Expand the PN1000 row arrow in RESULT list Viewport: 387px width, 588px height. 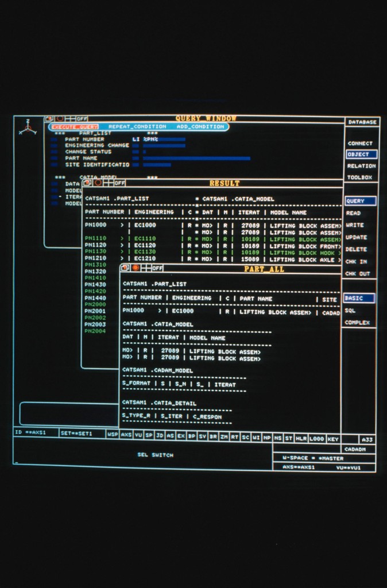click(x=122, y=225)
